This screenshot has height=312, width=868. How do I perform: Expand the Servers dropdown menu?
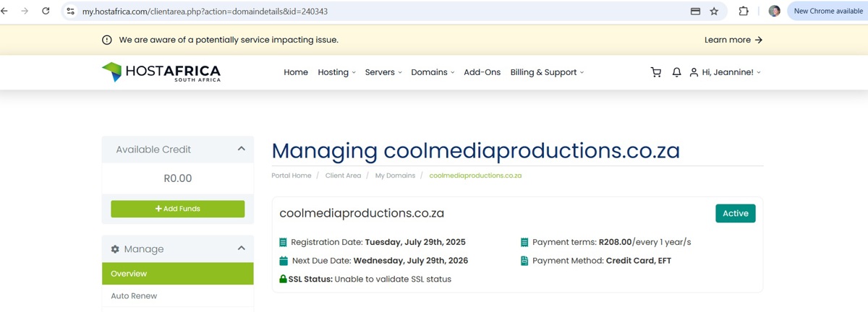(383, 72)
